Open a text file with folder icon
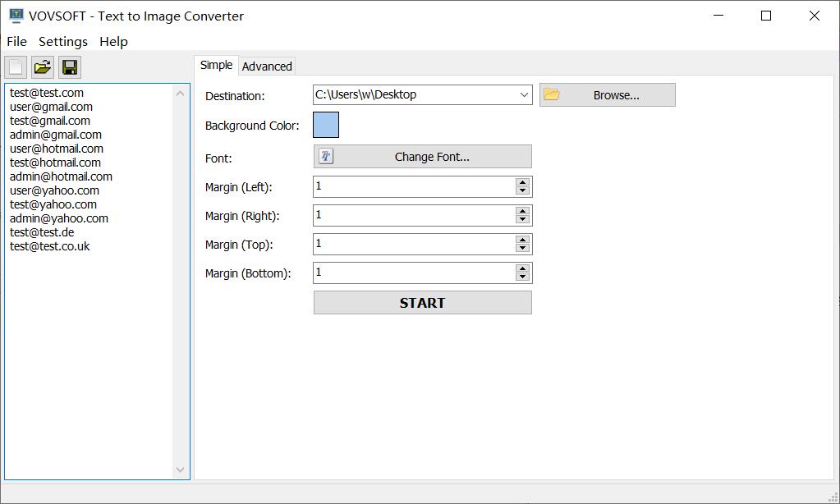840x504 pixels. [x=43, y=67]
